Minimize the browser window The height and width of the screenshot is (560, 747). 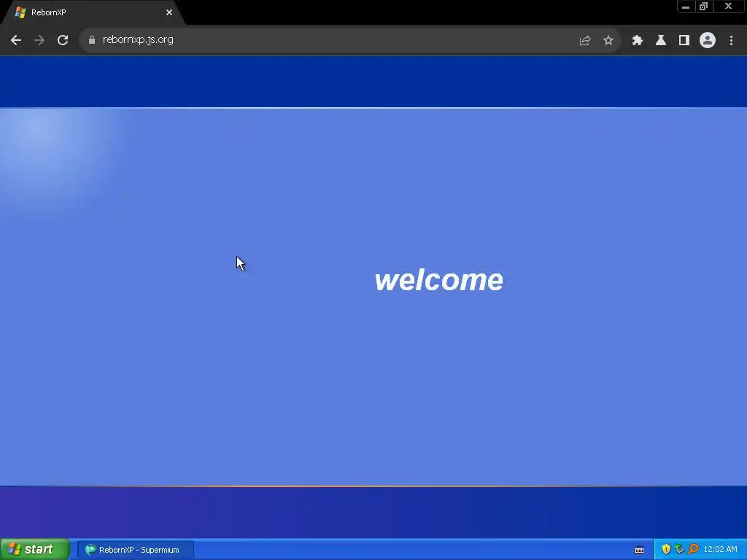(686, 7)
